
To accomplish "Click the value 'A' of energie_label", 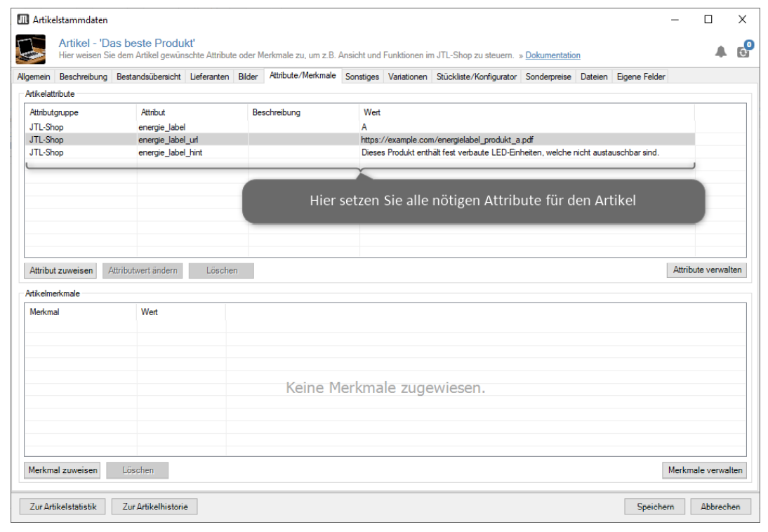I will point(364,127).
